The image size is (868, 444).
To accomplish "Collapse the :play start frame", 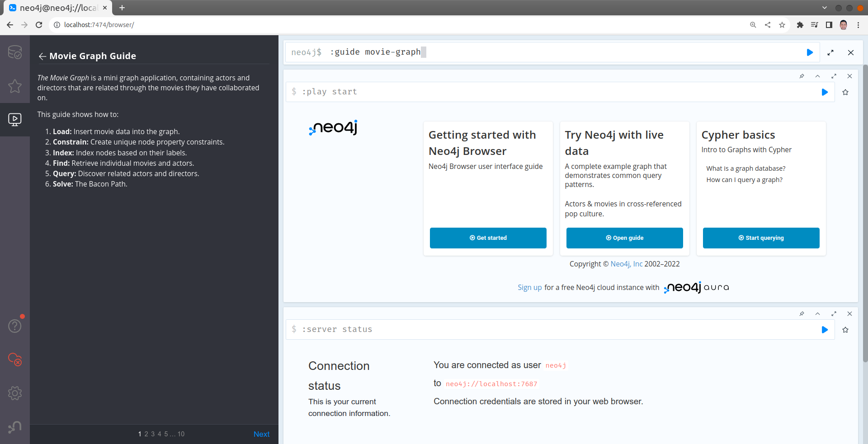I will pyautogui.click(x=817, y=76).
